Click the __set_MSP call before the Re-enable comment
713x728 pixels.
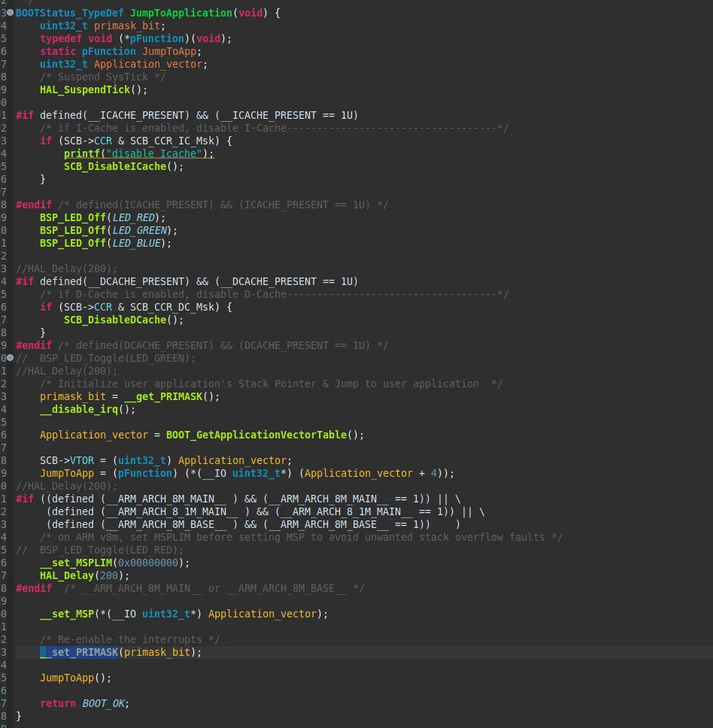pyautogui.click(x=67, y=614)
